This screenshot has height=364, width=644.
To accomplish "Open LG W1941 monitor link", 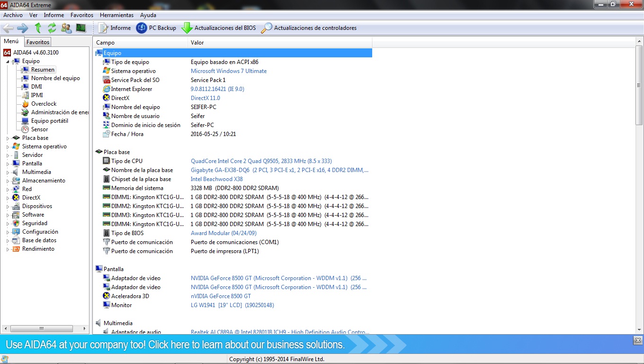I will pyautogui.click(x=233, y=305).
